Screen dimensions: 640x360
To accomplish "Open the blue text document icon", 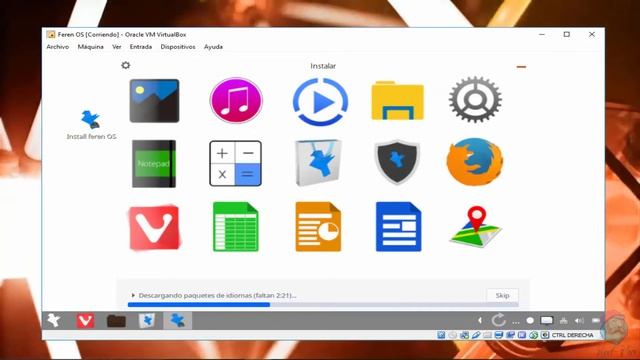I will [x=398, y=227].
